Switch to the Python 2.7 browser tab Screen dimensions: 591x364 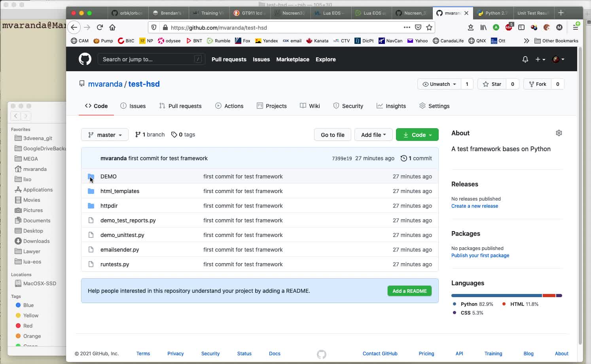point(493,13)
